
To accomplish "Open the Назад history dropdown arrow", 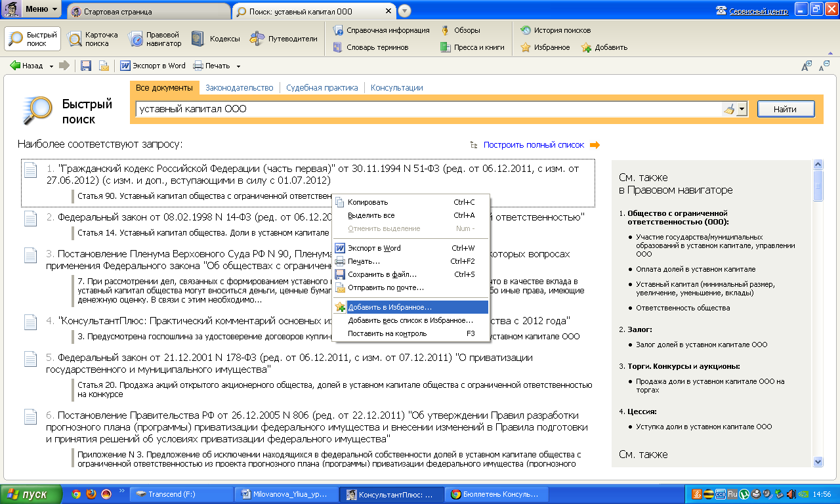I will [x=51, y=66].
